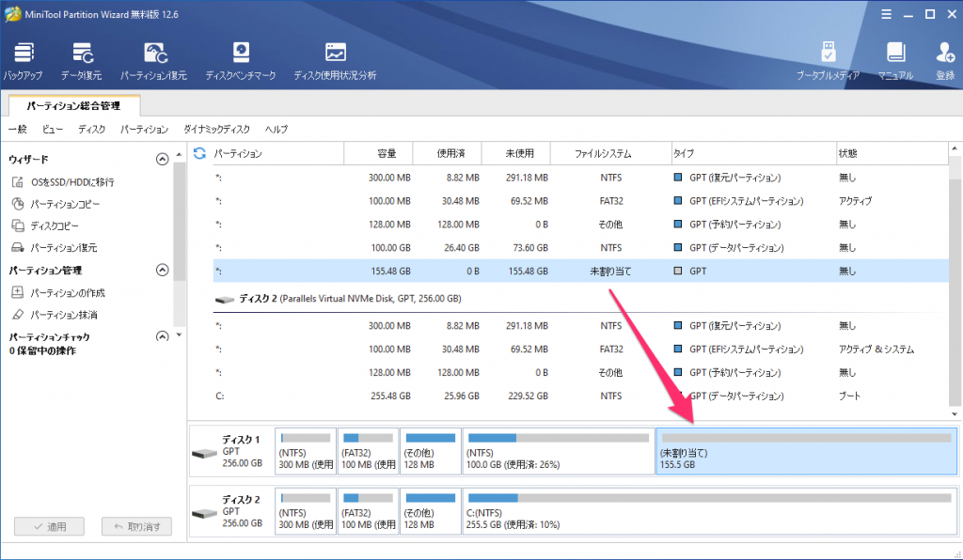Select ディスク 2 icon in disk map
This screenshot has width=963, height=560.
coord(204,513)
